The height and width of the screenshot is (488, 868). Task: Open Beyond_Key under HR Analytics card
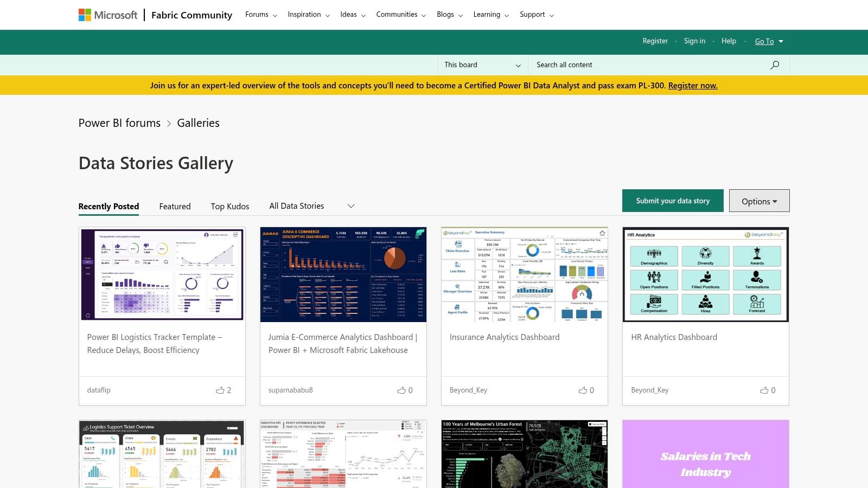(650, 390)
